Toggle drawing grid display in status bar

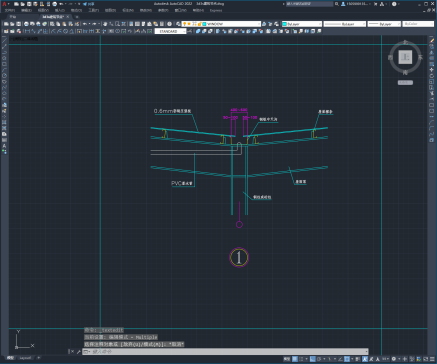pos(295,359)
